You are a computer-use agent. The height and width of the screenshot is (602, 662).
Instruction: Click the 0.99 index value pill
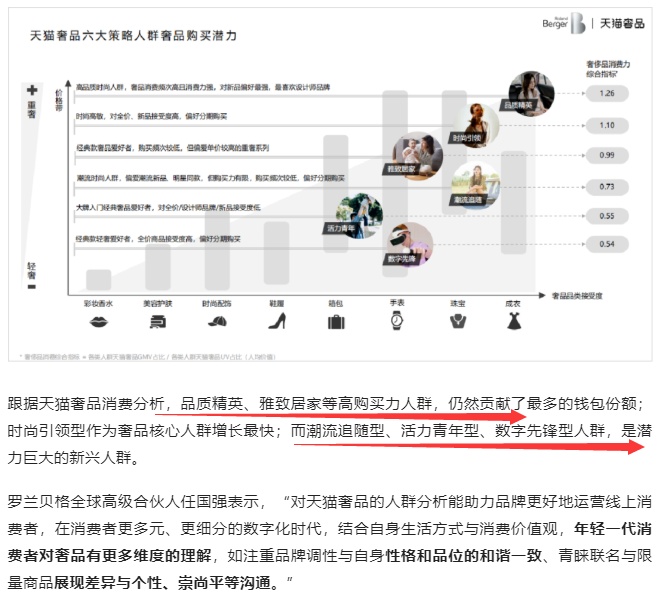(x=607, y=155)
